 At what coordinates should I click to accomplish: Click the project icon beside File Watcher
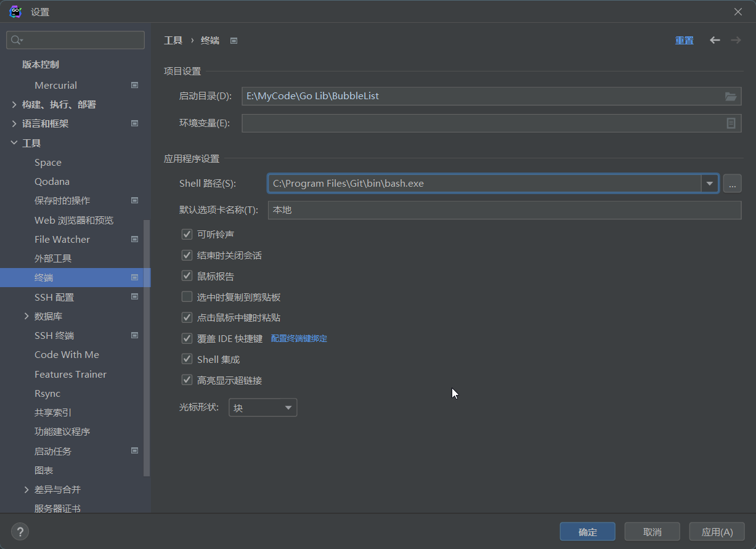click(x=134, y=239)
